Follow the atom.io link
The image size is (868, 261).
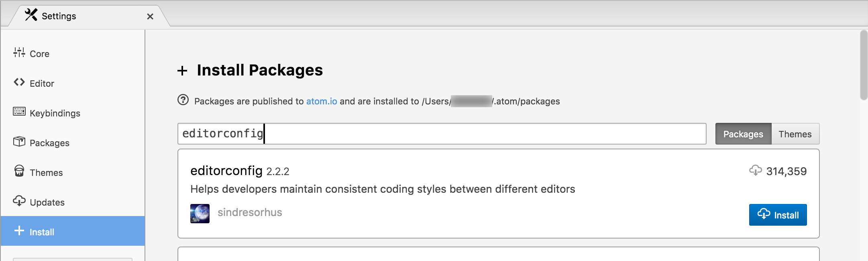[x=322, y=101]
